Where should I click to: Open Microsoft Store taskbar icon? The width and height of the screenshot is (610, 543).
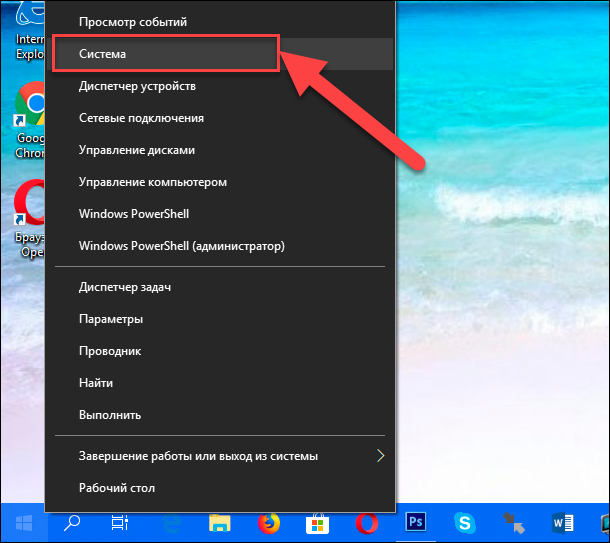[317, 523]
